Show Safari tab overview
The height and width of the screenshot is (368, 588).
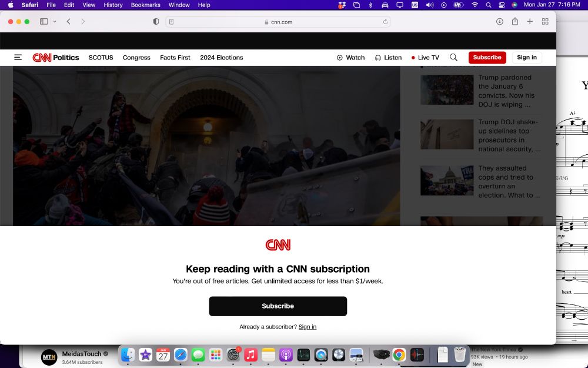[545, 21]
